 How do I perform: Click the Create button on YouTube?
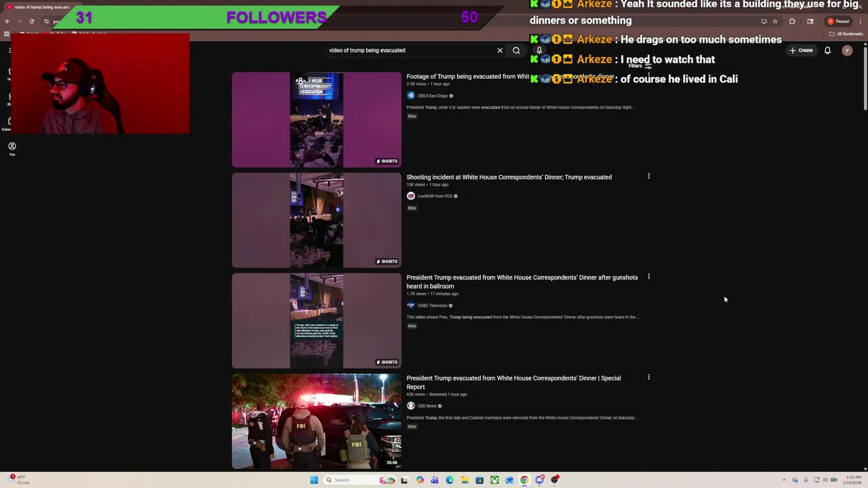click(801, 50)
